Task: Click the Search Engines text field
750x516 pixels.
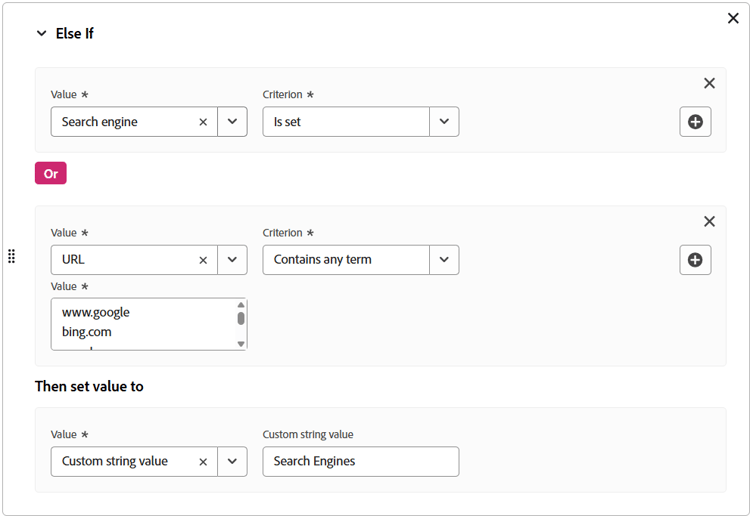Action: [x=360, y=462]
